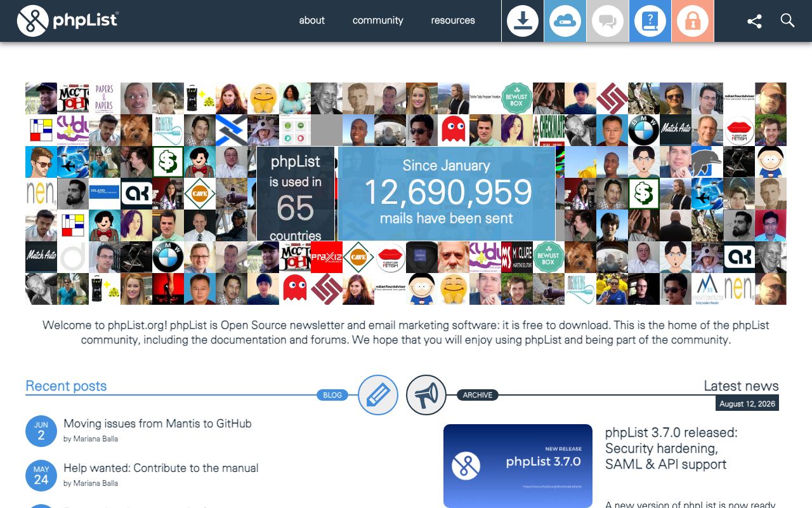This screenshot has width=812, height=508.
Task: Click the BLOG pill label
Action: (x=332, y=395)
